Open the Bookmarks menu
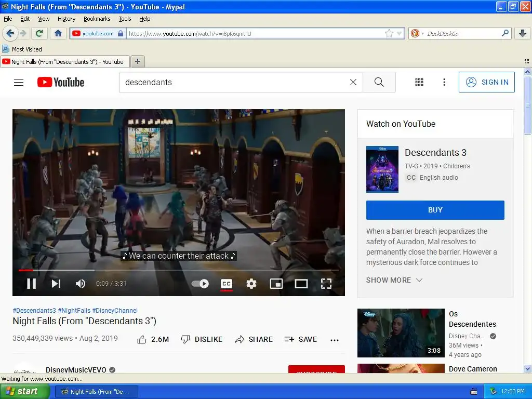This screenshot has width=532, height=399. [97, 19]
